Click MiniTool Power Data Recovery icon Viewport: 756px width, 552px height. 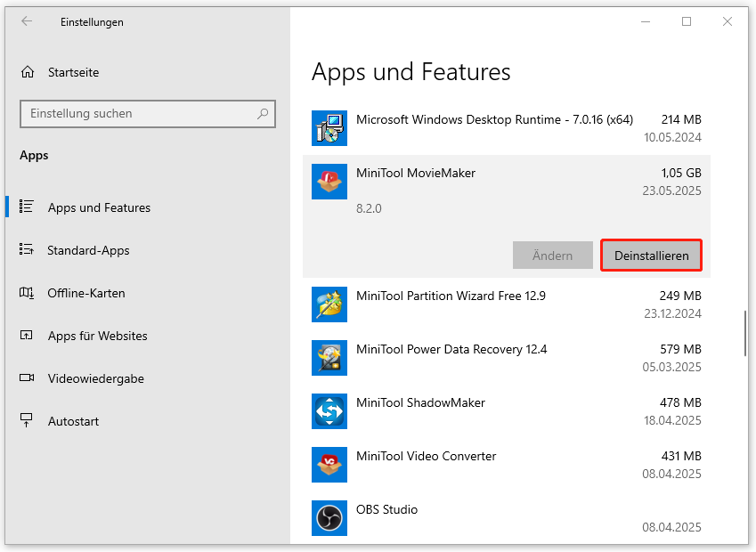coord(329,358)
